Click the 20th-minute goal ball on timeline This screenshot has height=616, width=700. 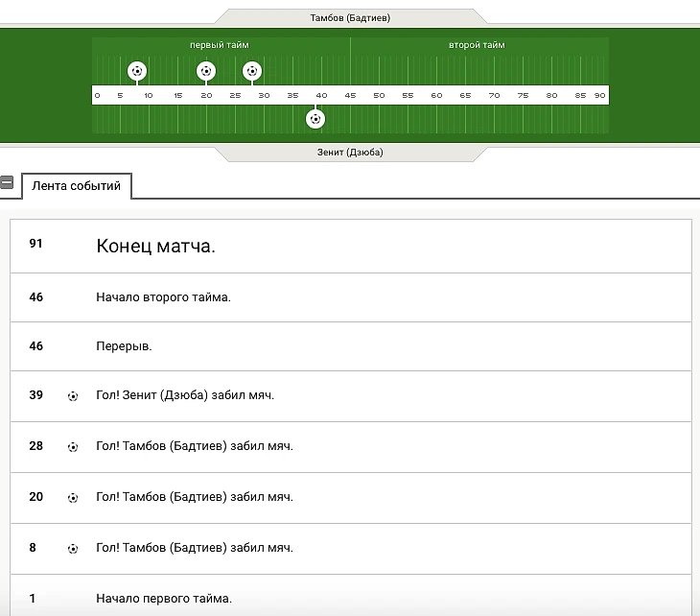click(x=206, y=71)
